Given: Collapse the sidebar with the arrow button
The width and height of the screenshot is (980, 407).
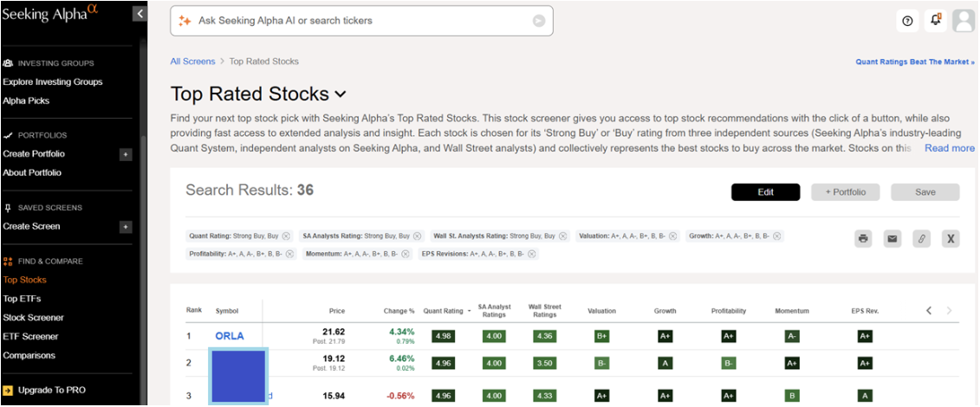Looking at the screenshot, I should (x=140, y=14).
